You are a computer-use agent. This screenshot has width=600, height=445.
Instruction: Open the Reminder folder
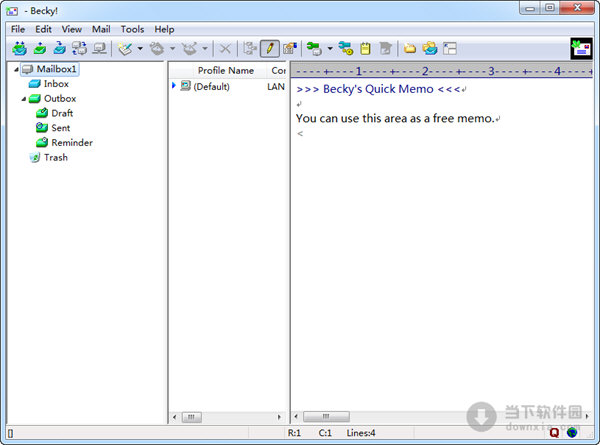pos(64,143)
